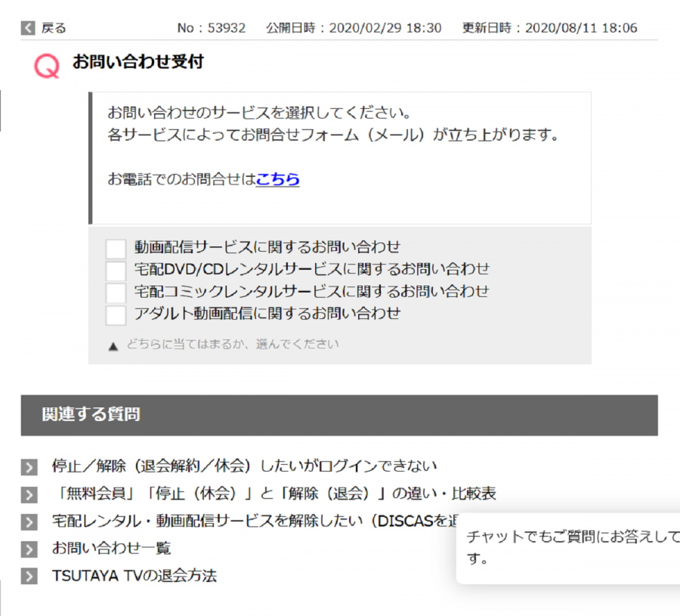Click arrow icon beside 停止／解除 login question

pyautogui.click(x=29, y=468)
